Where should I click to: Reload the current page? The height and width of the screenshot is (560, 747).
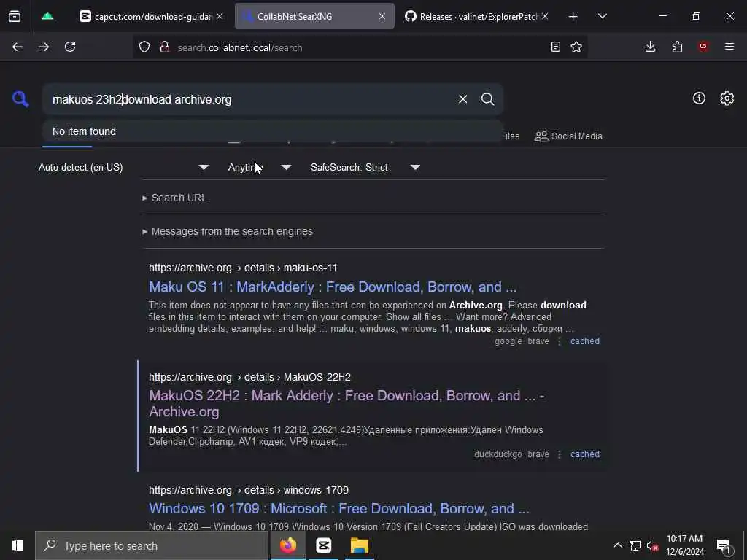click(x=70, y=47)
